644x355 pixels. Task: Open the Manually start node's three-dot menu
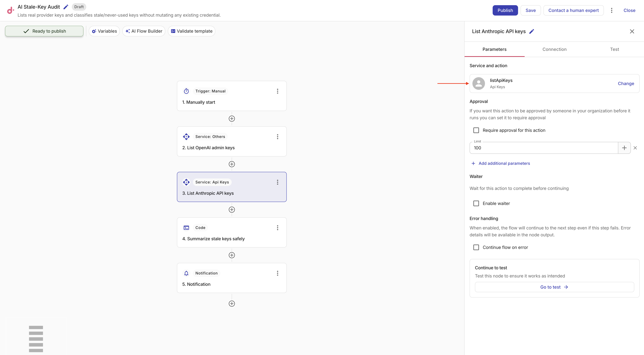tap(277, 91)
